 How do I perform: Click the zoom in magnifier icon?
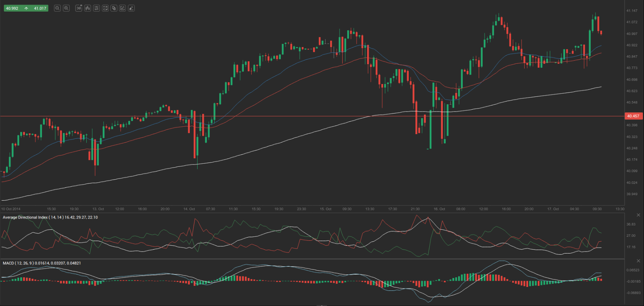[x=66, y=8]
